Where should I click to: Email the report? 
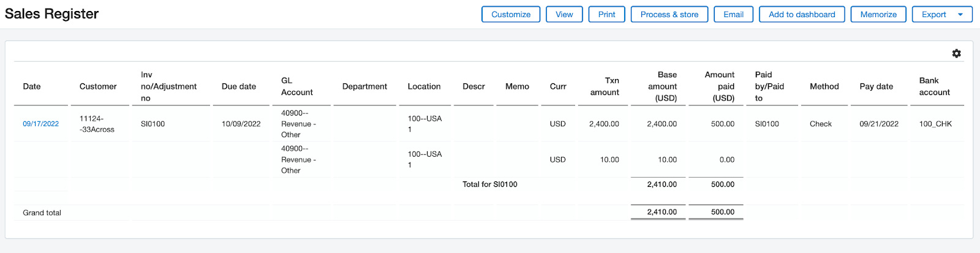733,15
